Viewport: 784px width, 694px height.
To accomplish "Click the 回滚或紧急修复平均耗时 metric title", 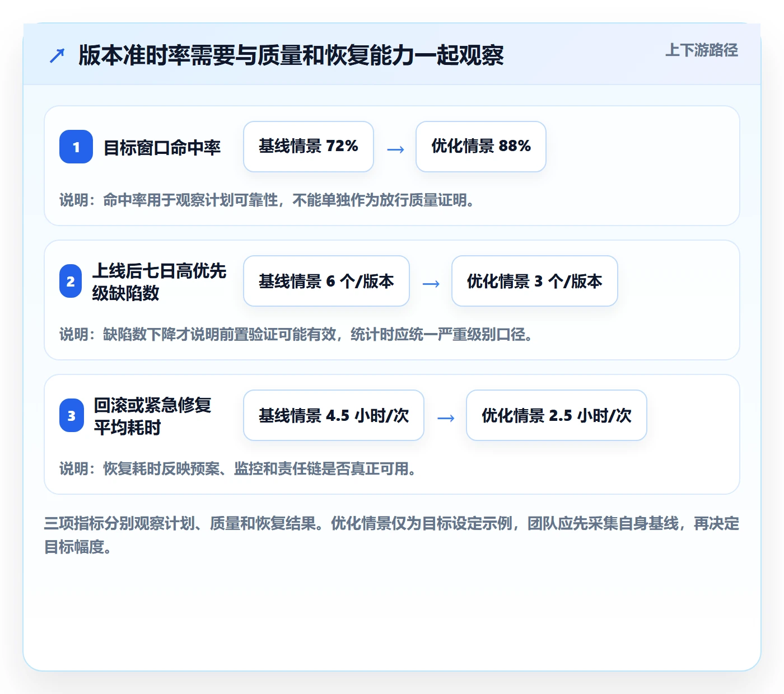I will coord(152,416).
